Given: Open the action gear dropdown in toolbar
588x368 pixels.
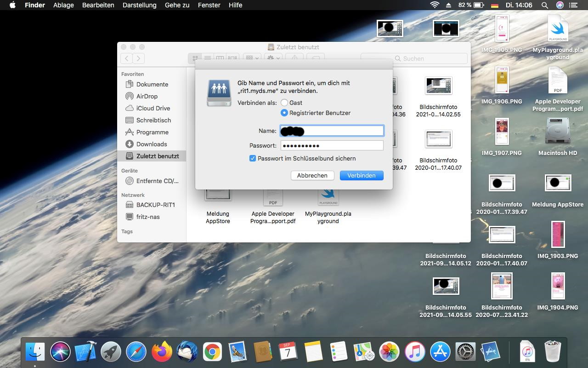Looking at the screenshot, I should coord(273,58).
